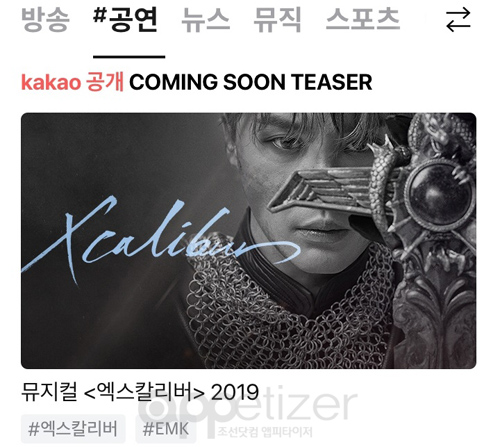
Task: Click the red kakao 공개 label
Action: pyautogui.click(x=72, y=82)
